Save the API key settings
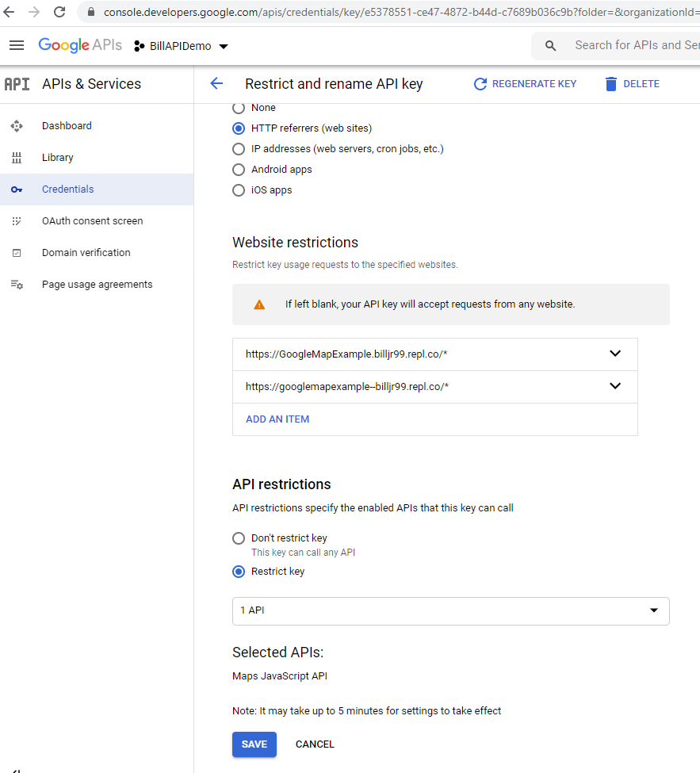This screenshot has width=700, height=773. 254,744
